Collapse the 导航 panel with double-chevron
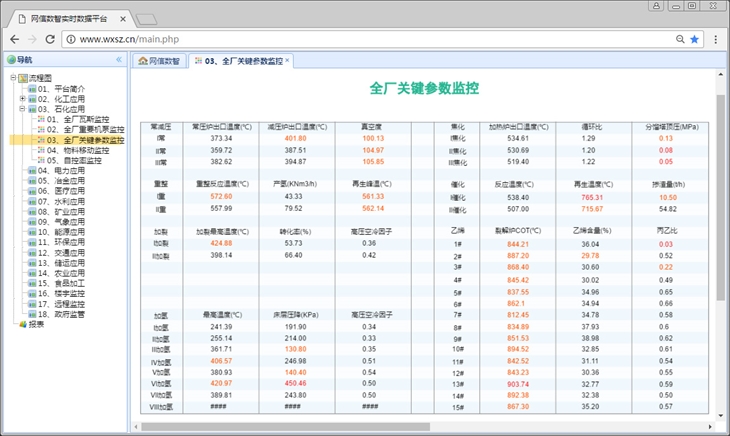 click(119, 60)
